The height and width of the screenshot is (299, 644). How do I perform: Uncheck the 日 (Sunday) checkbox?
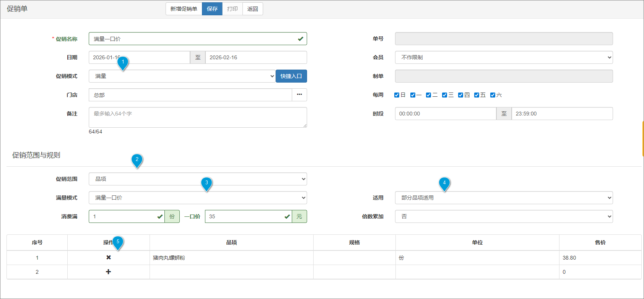(x=397, y=95)
